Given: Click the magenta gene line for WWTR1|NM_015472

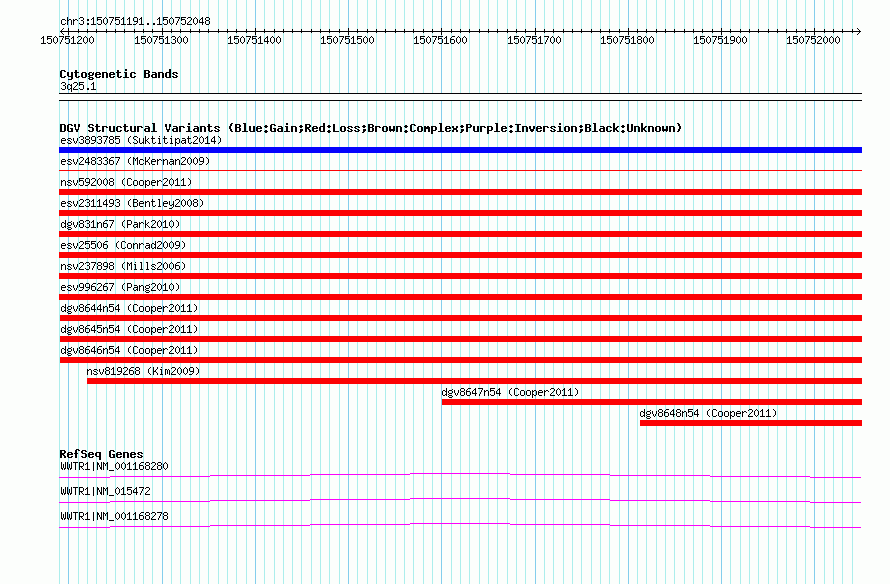Looking at the screenshot, I should [x=460, y=500].
